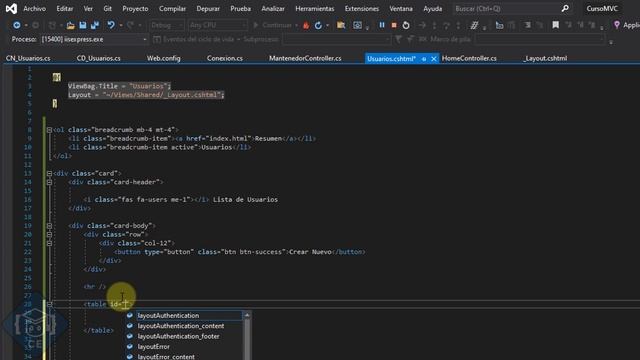The height and width of the screenshot is (360, 640).
Task: Collapse the table element block
Action: click(49, 304)
